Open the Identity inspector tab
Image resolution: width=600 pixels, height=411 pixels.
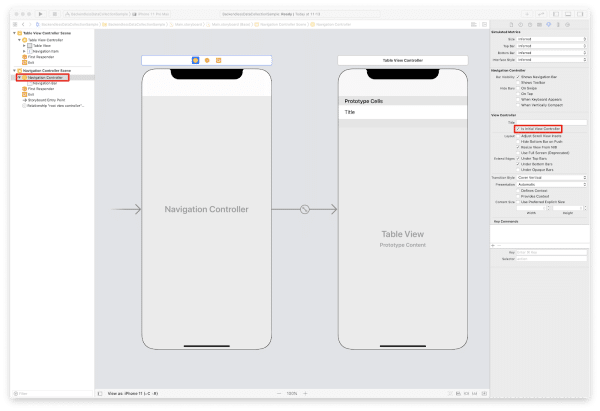pos(539,24)
